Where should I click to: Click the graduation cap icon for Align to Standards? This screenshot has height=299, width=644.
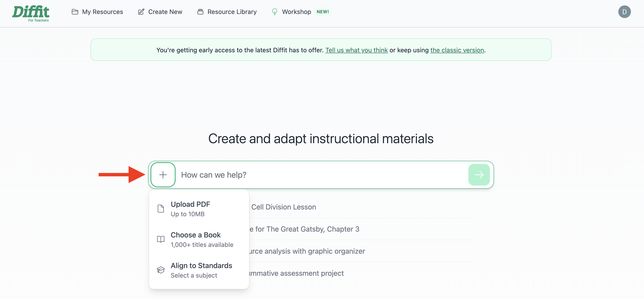tap(161, 270)
